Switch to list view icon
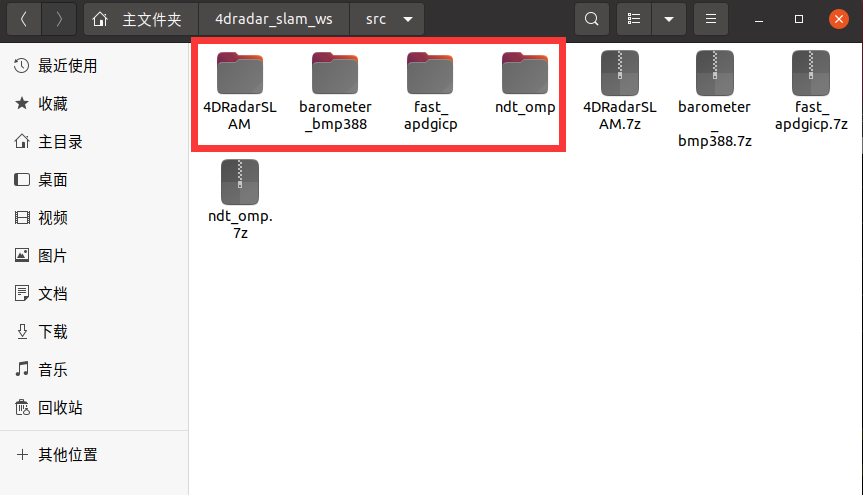863x495 pixels. coord(634,19)
